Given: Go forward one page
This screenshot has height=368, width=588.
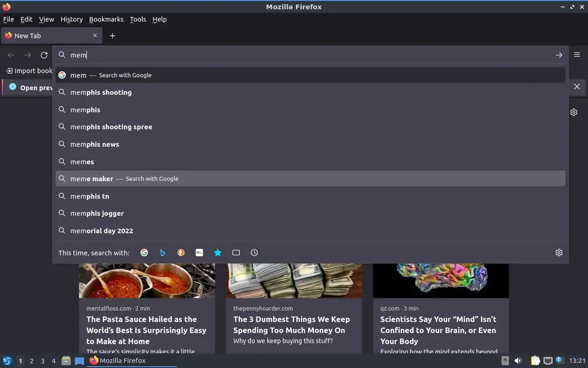Looking at the screenshot, I should 28,55.
